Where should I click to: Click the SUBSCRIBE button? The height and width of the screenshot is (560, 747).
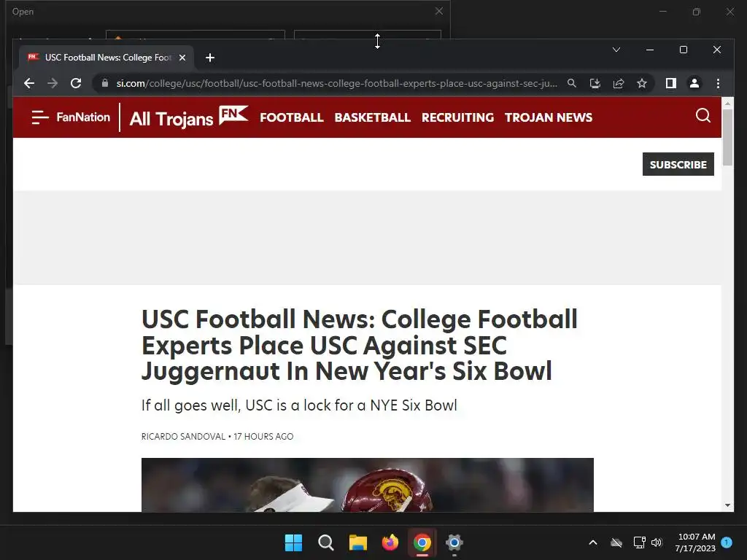coord(678,164)
